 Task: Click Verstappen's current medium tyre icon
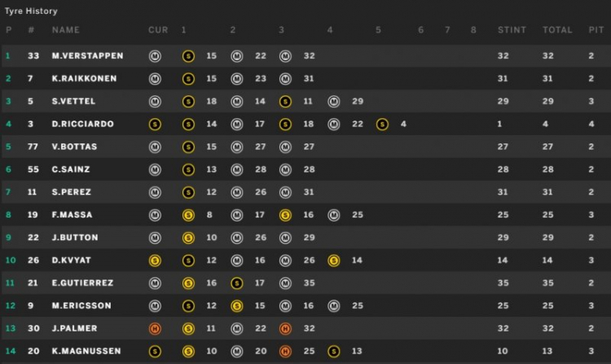(155, 56)
